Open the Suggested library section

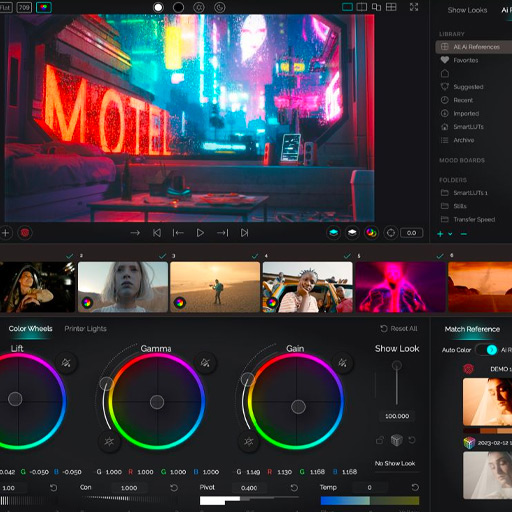coord(462,87)
